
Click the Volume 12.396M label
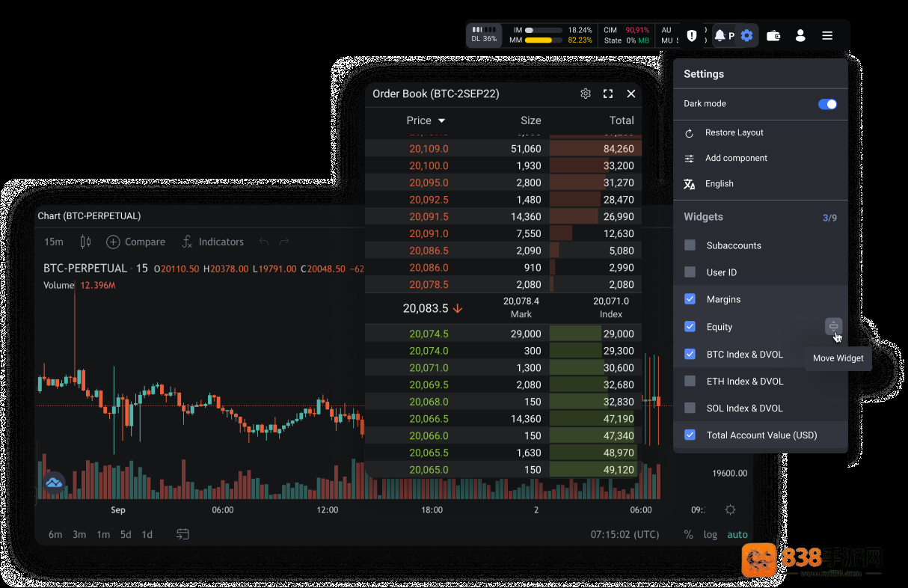tap(79, 285)
